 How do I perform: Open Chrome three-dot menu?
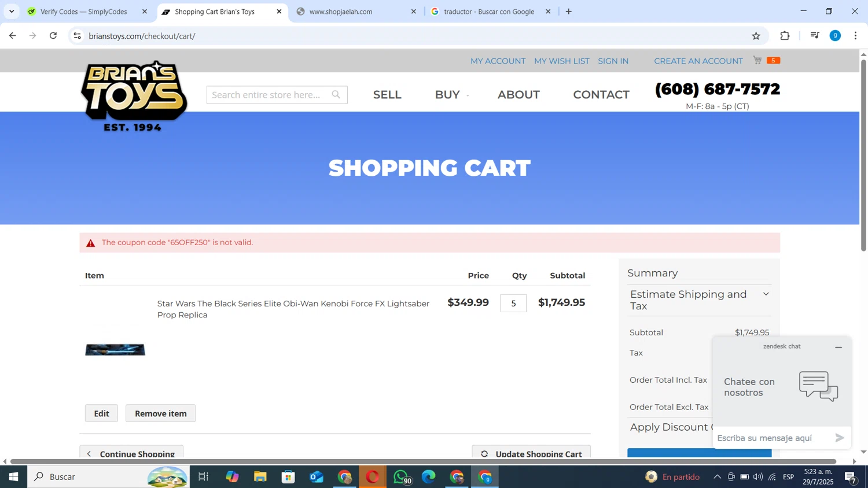tap(855, 36)
